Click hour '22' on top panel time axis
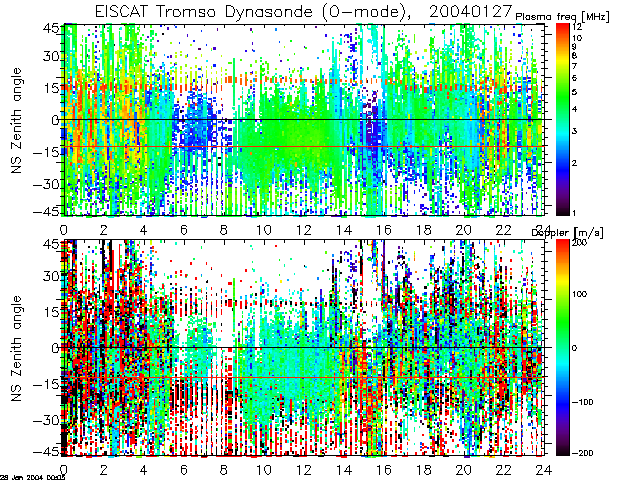The width and height of the screenshot is (640, 480). click(504, 230)
